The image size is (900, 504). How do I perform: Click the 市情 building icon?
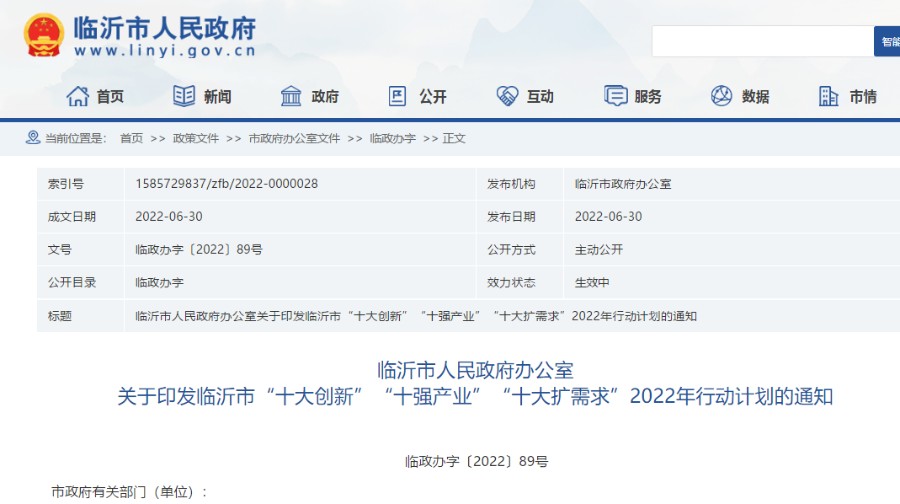pos(828,96)
